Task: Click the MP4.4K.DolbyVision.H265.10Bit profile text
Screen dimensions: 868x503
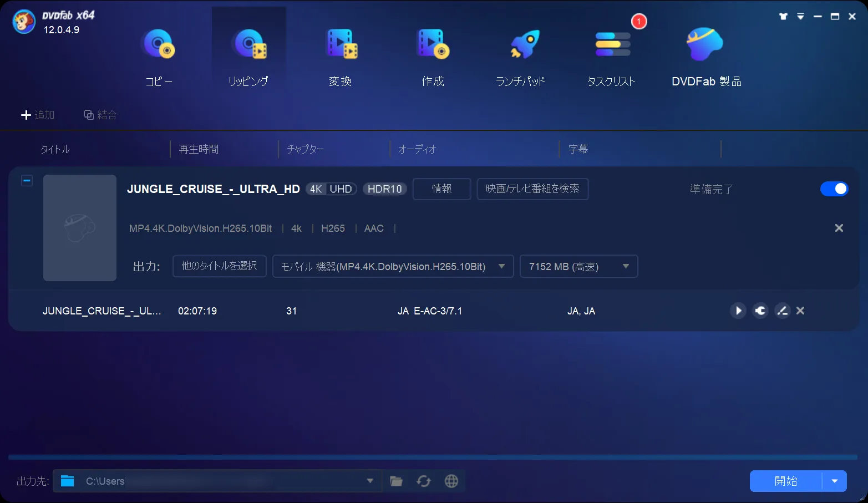Action: pos(201,228)
